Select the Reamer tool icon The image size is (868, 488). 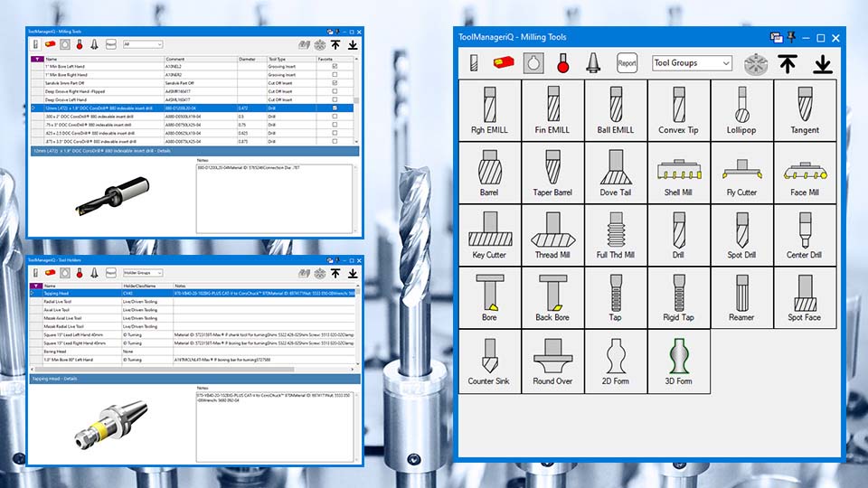(741, 298)
